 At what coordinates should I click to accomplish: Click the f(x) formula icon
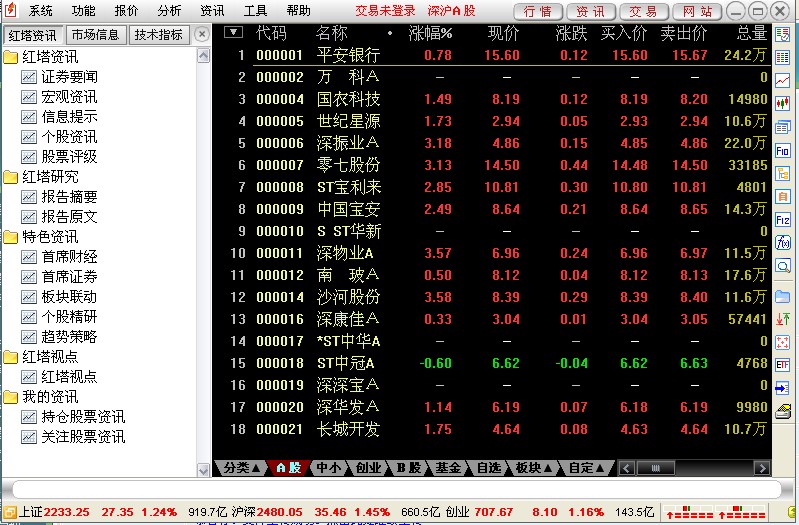click(x=783, y=242)
